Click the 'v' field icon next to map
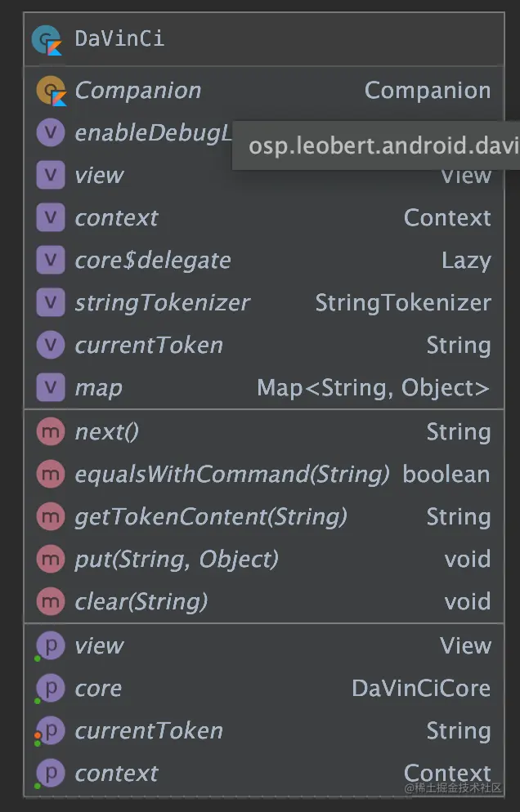 tap(50, 387)
